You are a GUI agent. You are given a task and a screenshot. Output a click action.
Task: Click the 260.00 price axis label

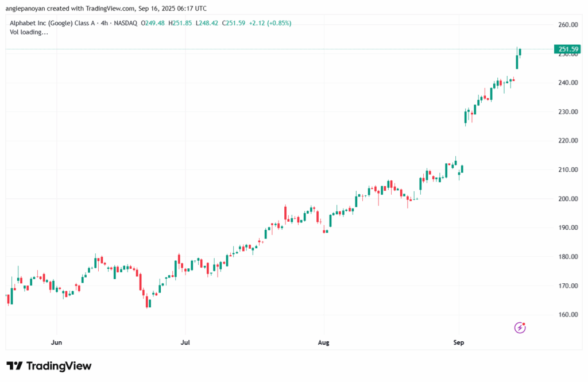[x=567, y=25]
